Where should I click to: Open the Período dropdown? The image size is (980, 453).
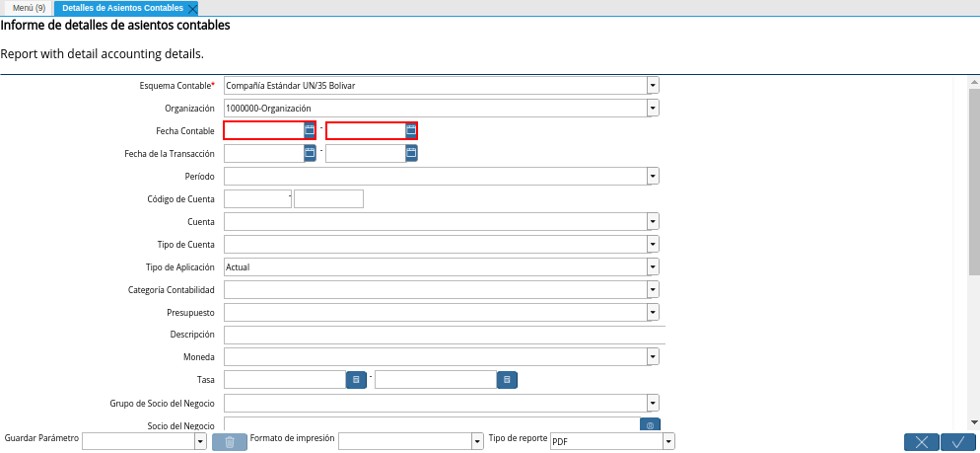pyautogui.click(x=653, y=177)
